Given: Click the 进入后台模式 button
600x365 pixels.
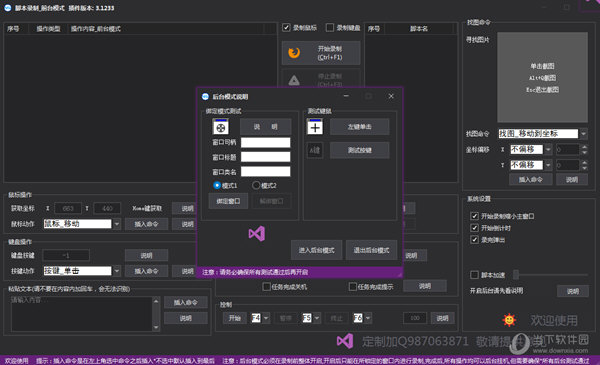Looking at the screenshot, I should tap(316, 250).
